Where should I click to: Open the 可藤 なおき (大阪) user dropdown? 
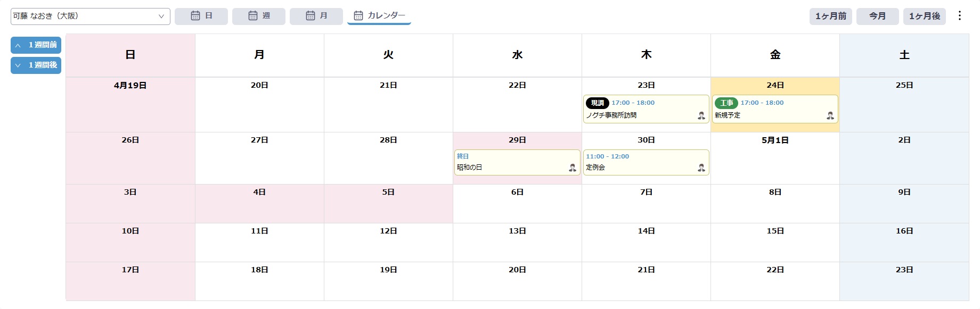91,16
